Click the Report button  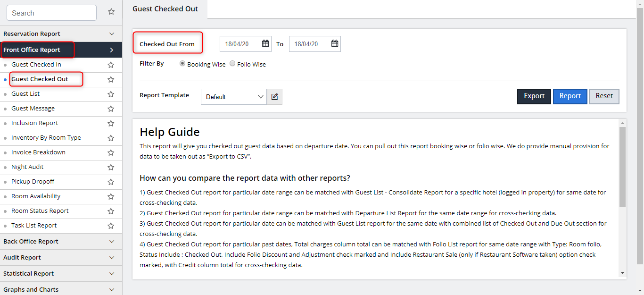570,96
